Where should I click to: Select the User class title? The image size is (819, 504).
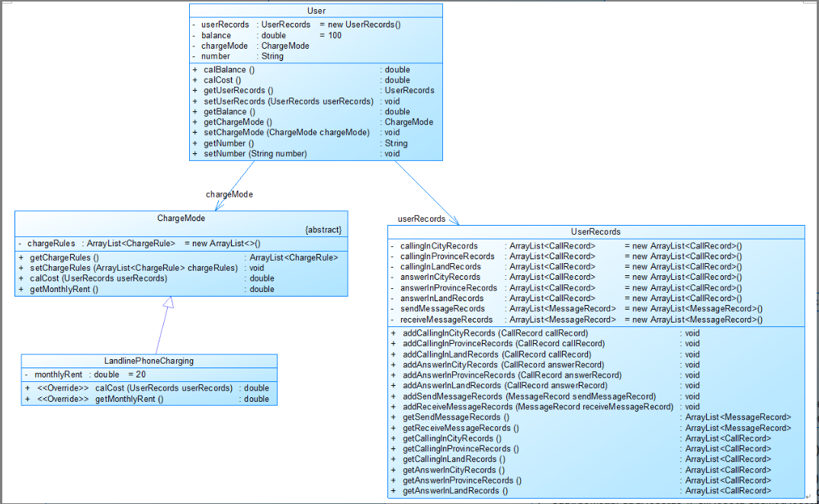pyautogui.click(x=316, y=11)
